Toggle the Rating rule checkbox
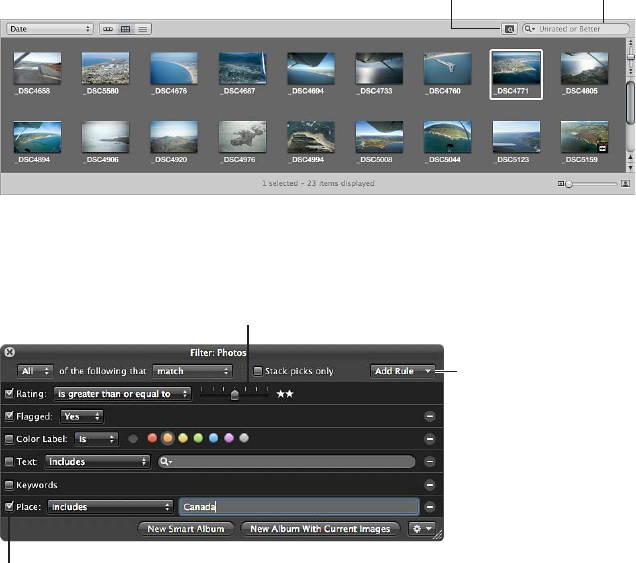The height and width of the screenshot is (563, 636). tap(9, 393)
